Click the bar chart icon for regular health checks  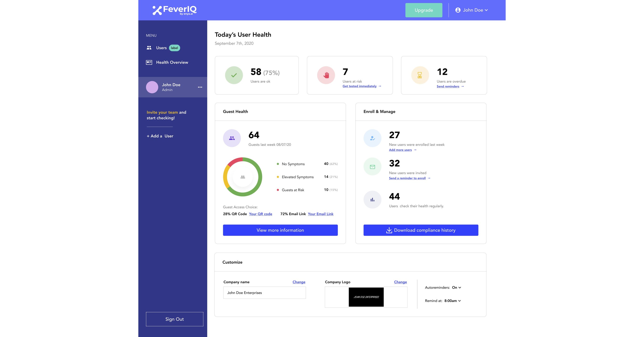[372, 199]
